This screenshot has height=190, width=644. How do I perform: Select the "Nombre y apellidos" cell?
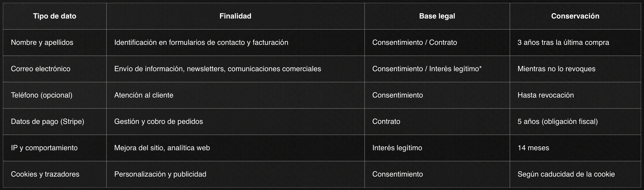coord(42,43)
